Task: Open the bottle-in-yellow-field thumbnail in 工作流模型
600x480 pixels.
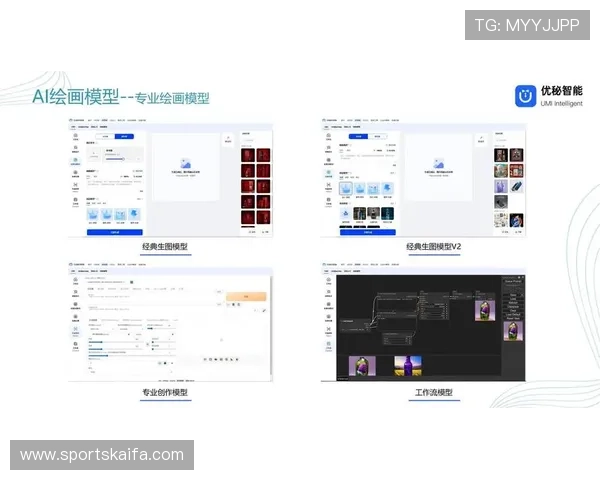Action: pyautogui.click(x=408, y=366)
